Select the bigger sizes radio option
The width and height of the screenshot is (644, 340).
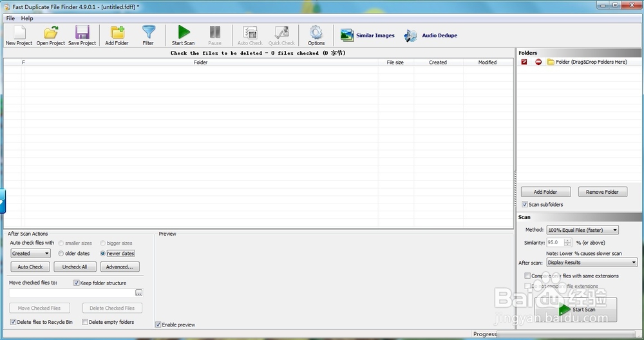(102, 243)
